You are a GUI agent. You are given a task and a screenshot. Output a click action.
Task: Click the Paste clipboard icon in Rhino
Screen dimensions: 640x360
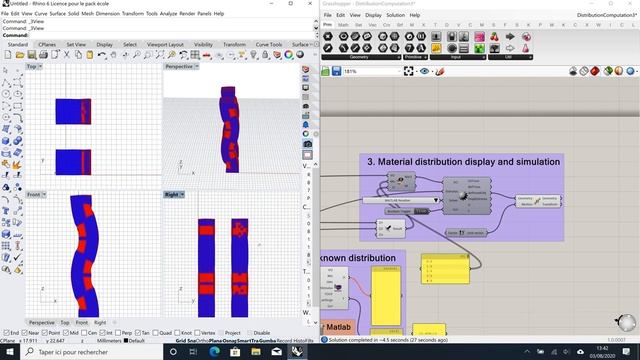[90, 55]
